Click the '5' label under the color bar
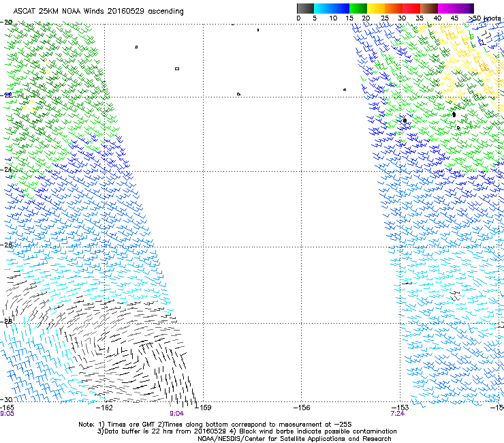The width and height of the screenshot is (504, 443). [x=315, y=18]
